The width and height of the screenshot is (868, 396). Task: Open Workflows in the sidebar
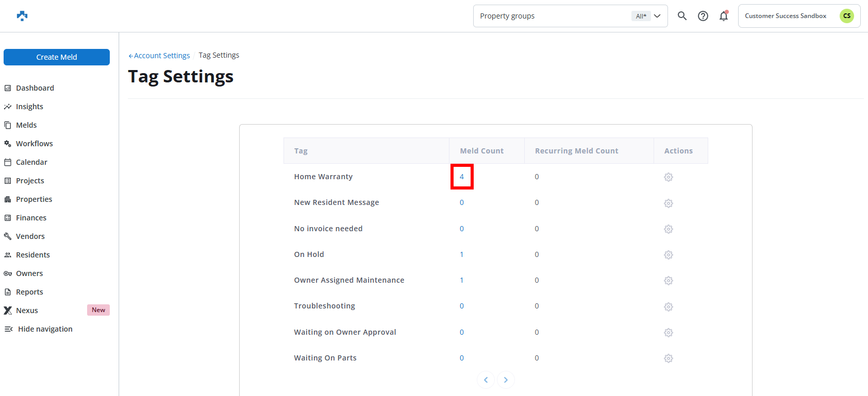coord(34,144)
